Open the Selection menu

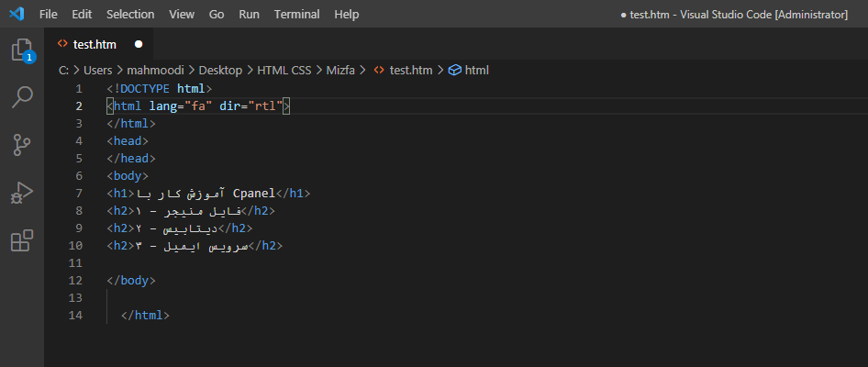(130, 15)
